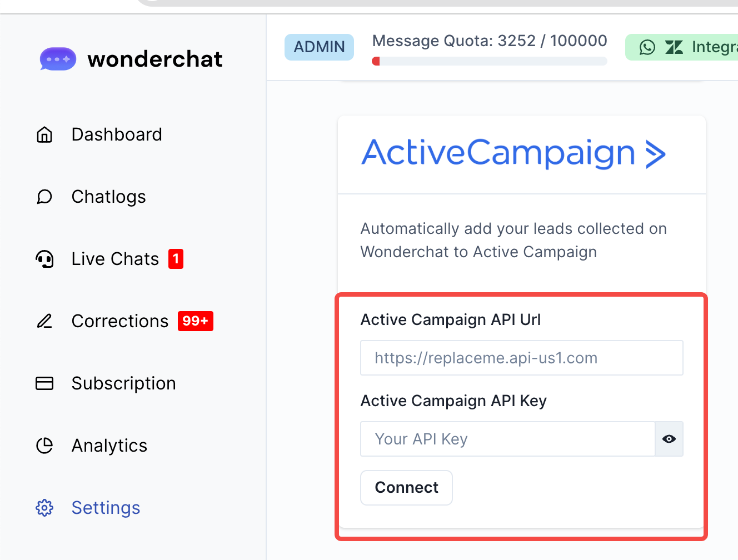This screenshot has width=738, height=560.
Task: Open the Chatlogs menu item
Action: (108, 197)
